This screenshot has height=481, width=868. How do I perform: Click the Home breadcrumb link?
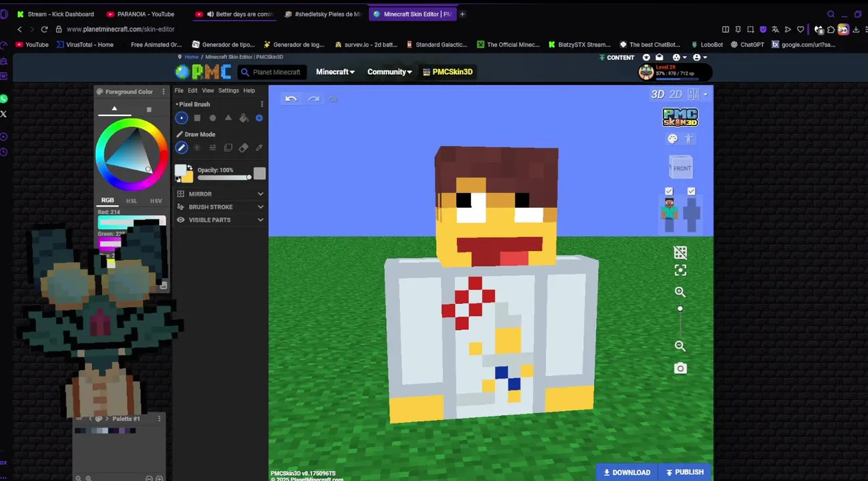coord(192,57)
